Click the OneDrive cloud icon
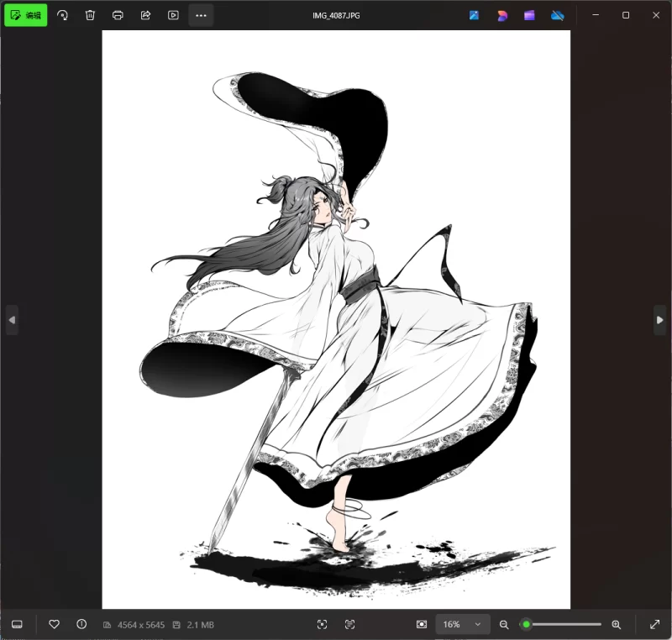Screen dimensions: 672x640 (x=557, y=15)
